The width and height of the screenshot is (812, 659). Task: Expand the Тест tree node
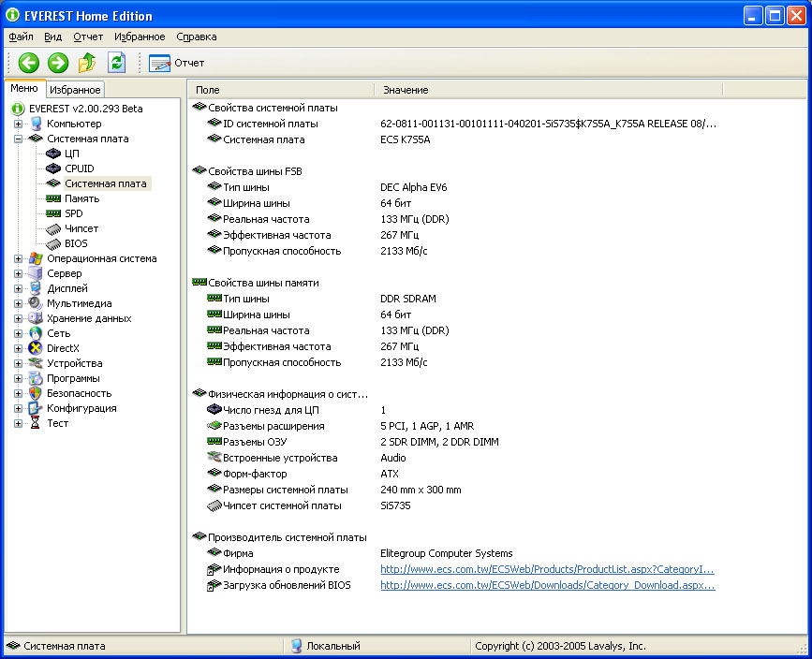(18, 423)
